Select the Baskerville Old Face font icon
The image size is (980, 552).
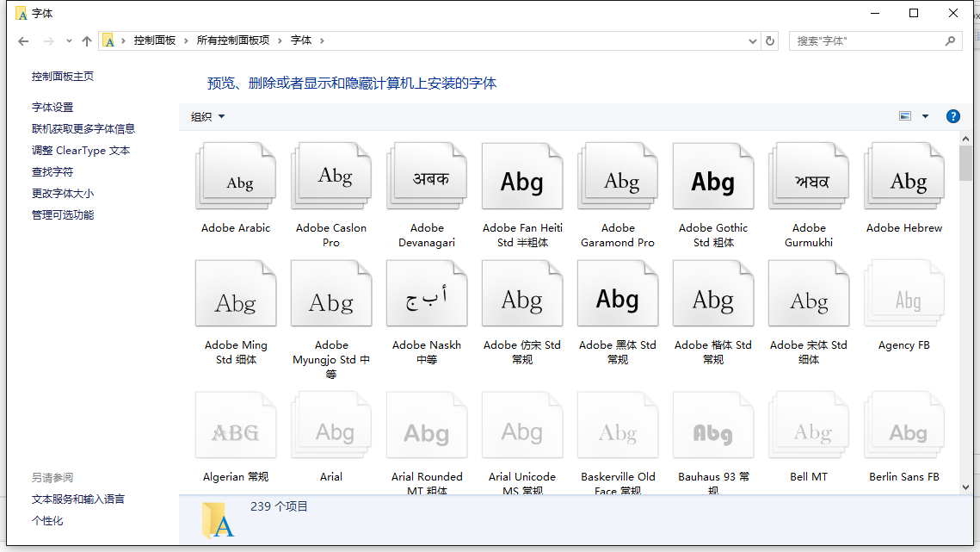[x=618, y=425]
